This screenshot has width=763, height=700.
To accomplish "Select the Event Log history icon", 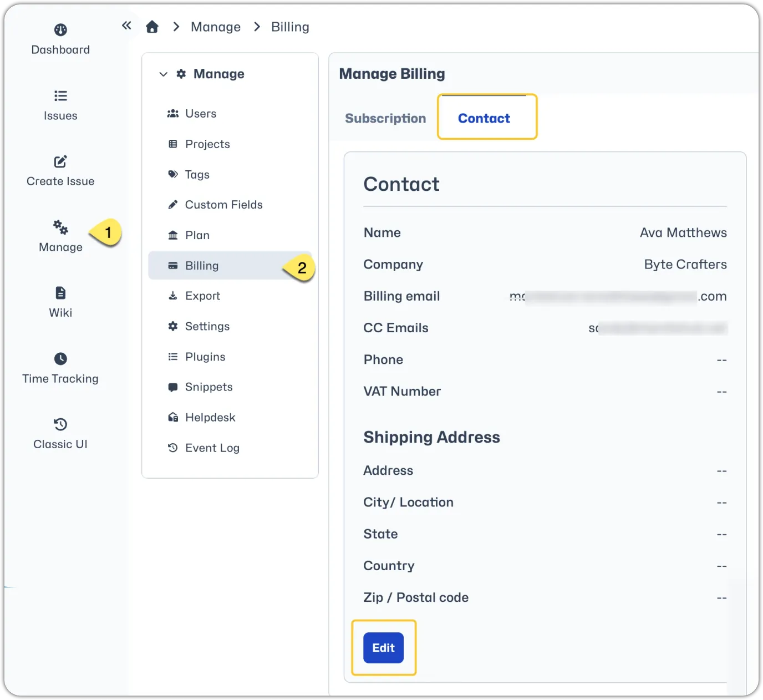I will tap(173, 448).
